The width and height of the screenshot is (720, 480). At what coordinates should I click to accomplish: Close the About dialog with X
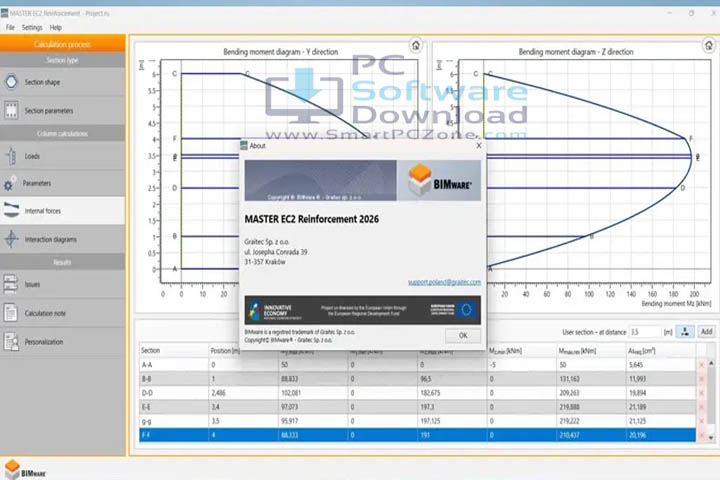coord(479,146)
